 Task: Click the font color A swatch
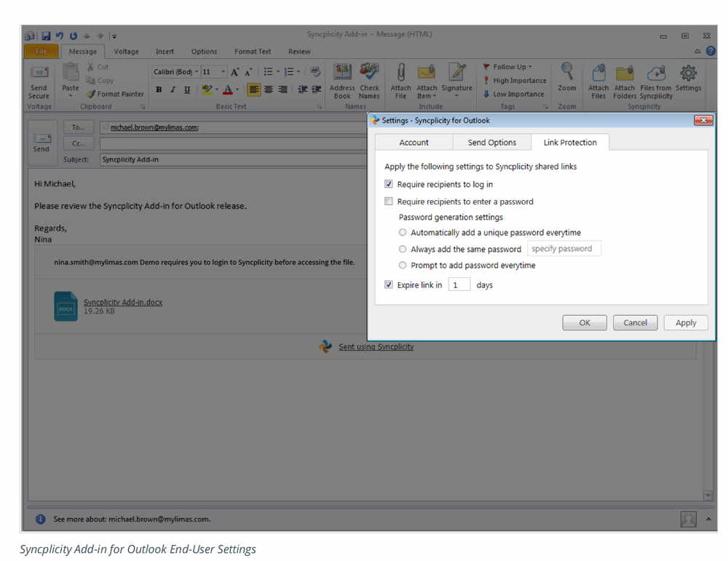coord(228,89)
